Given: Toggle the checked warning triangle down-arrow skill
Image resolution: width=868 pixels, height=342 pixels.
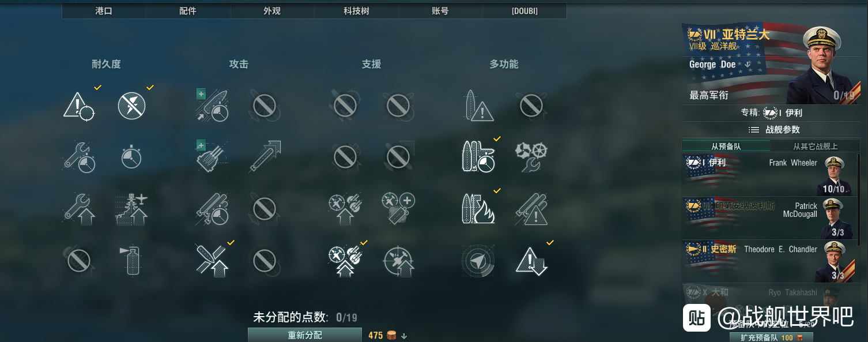Looking at the screenshot, I should click(531, 261).
